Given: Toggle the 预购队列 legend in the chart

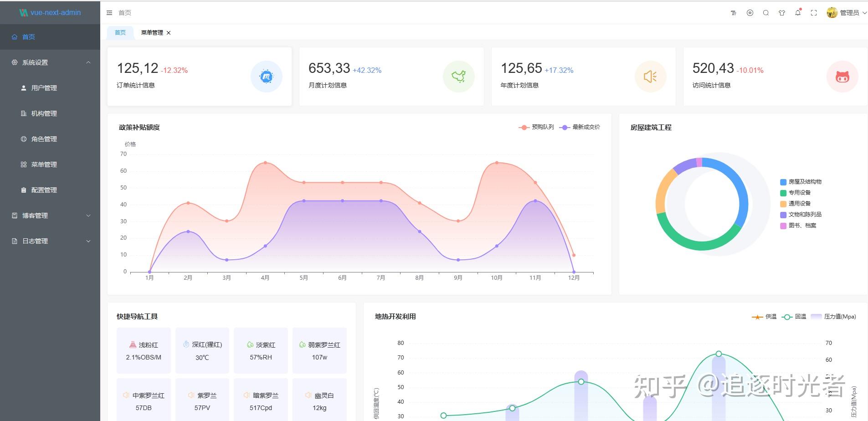Looking at the screenshot, I should (536, 127).
